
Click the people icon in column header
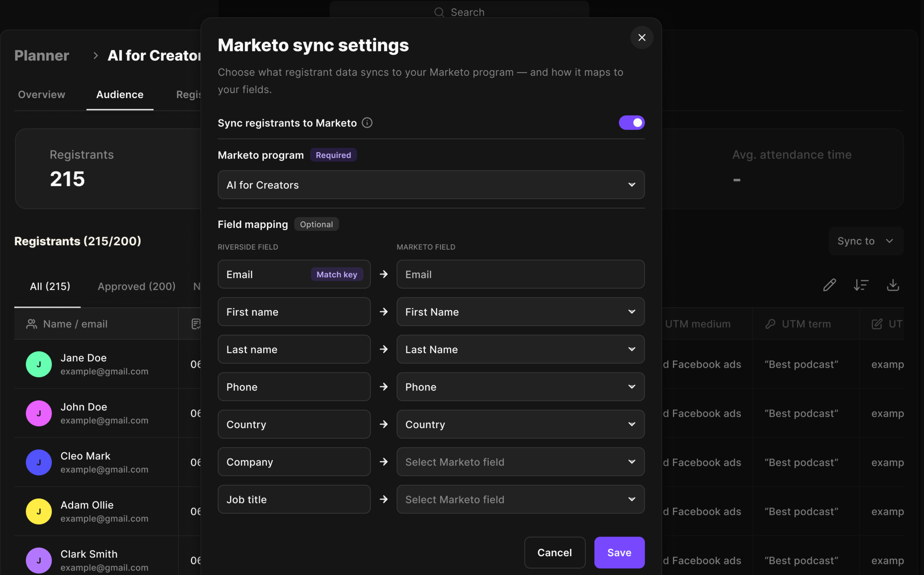click(x=31, y=324)
